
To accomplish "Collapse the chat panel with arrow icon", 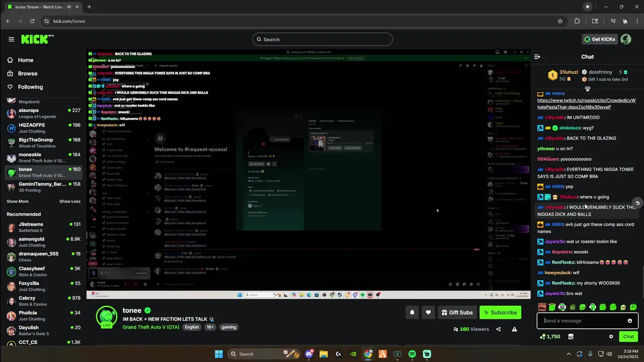I will click(537, 57).
